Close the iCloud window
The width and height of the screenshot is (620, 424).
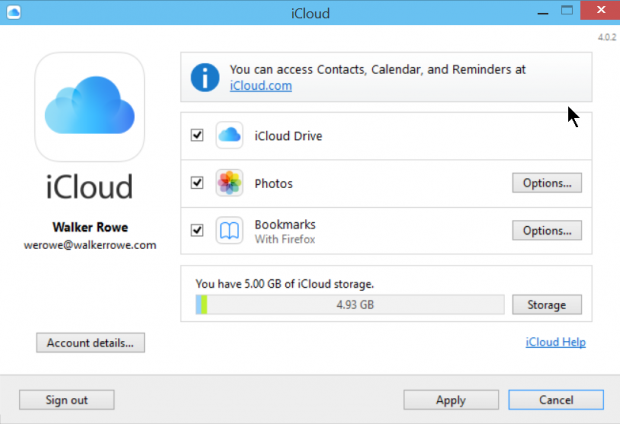(x=601, y=10)
